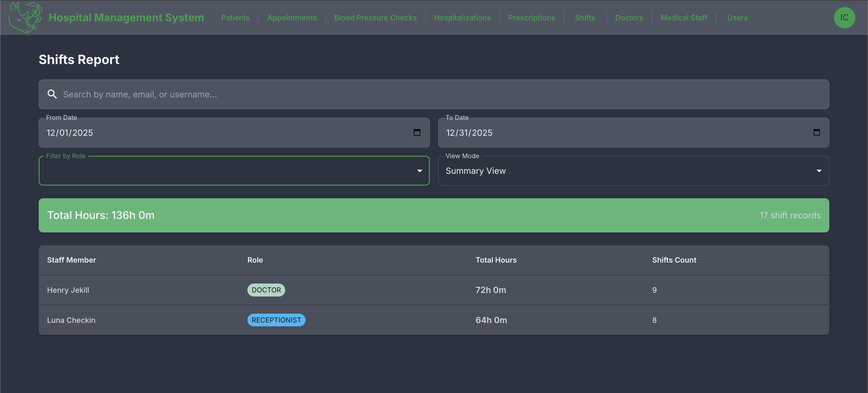Click the DOCTOR role badge for Henry Jekill

coord(266,290)
